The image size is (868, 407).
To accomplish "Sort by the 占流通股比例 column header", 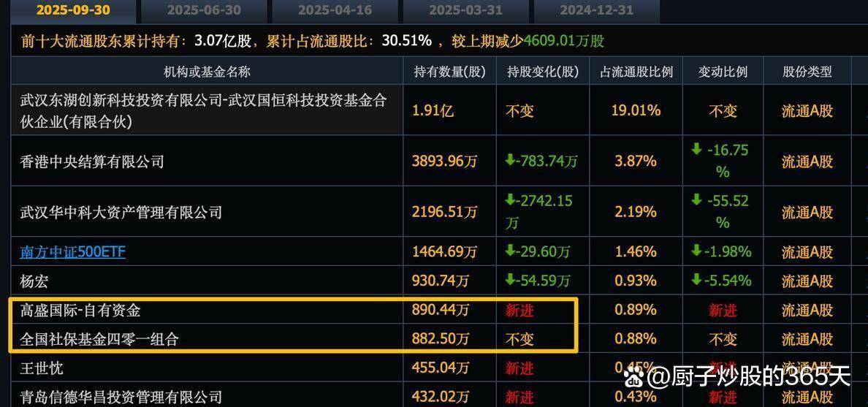I will (x=636, y=72).
